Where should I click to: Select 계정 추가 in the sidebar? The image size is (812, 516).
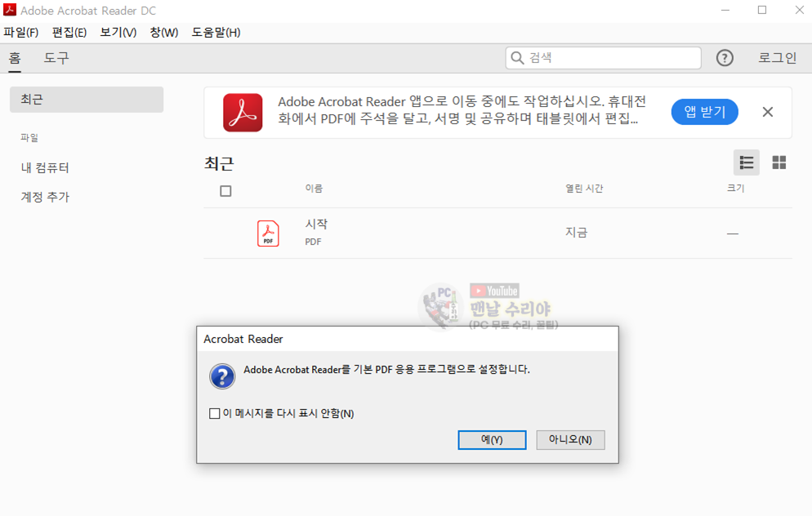tap(45, 198)
